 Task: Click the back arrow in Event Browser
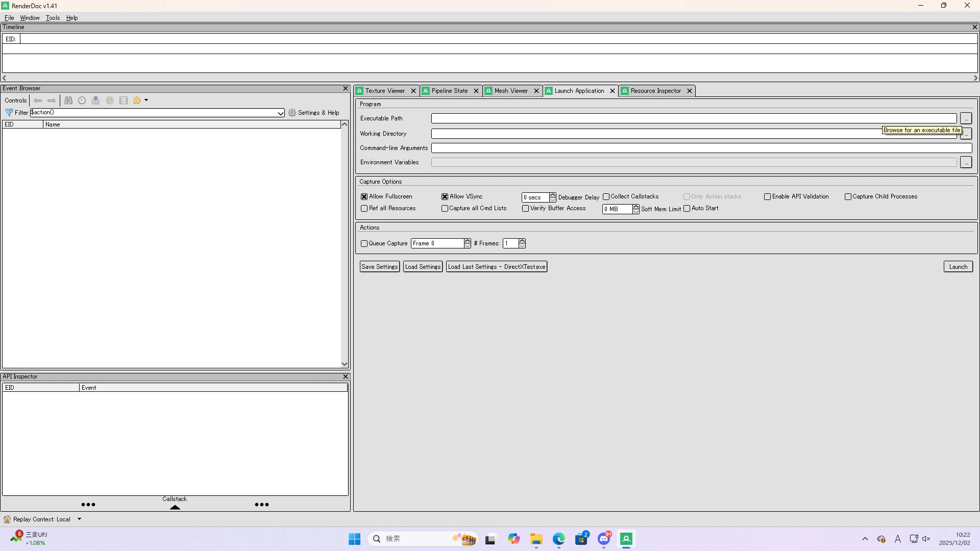click(38, 101)
